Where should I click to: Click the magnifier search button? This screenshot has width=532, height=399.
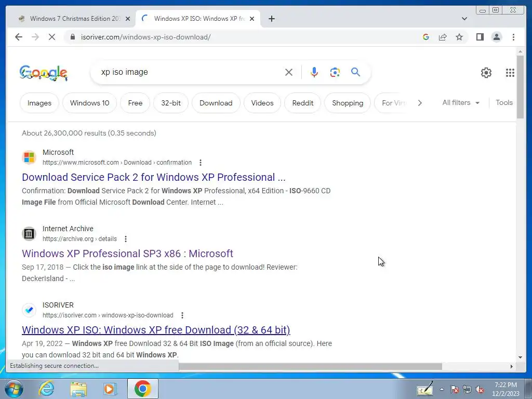pyautogui.click(x=355, y=72)
